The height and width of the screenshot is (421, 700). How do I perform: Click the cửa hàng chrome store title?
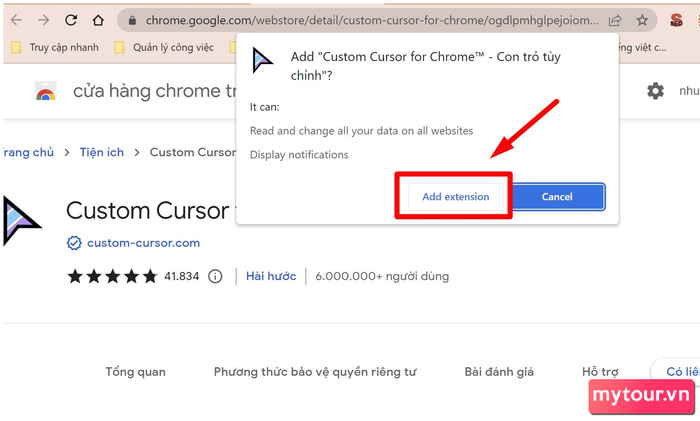pos(154,91)
